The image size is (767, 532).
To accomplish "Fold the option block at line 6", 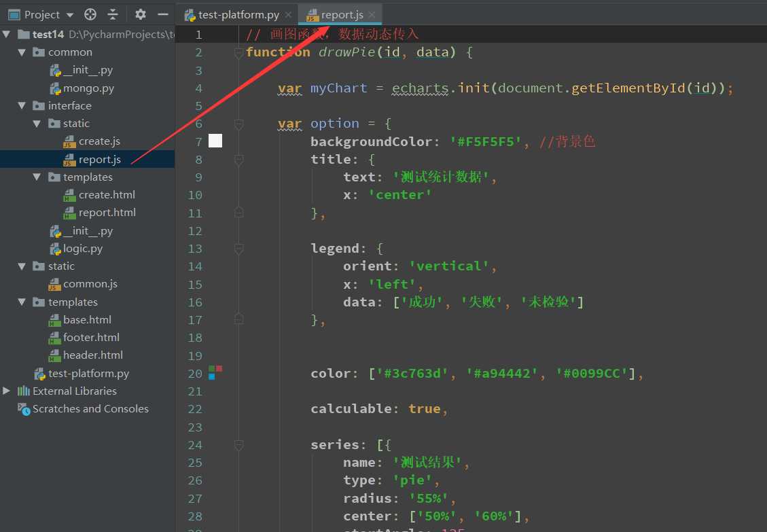I will (238, 124).
